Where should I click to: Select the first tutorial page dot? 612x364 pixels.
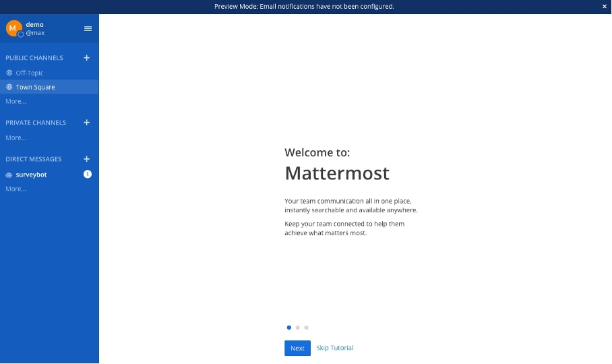pyautogui.click(x=289, y=328)
